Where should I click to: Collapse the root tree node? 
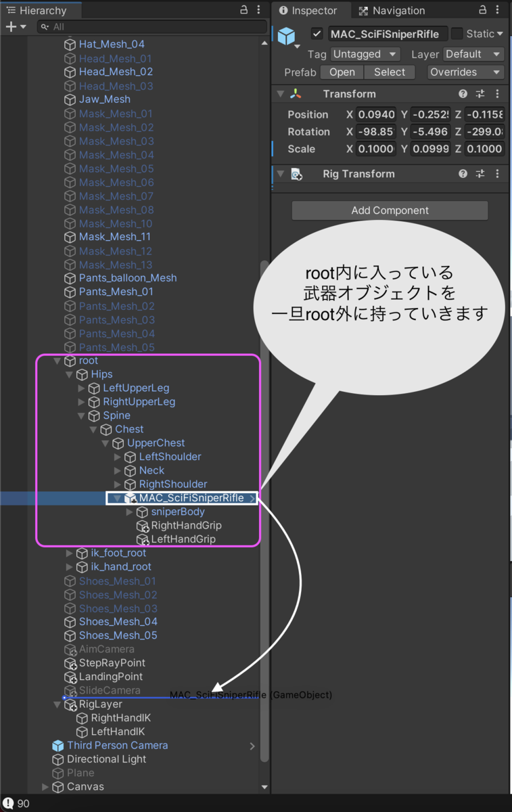pos(57,361)
